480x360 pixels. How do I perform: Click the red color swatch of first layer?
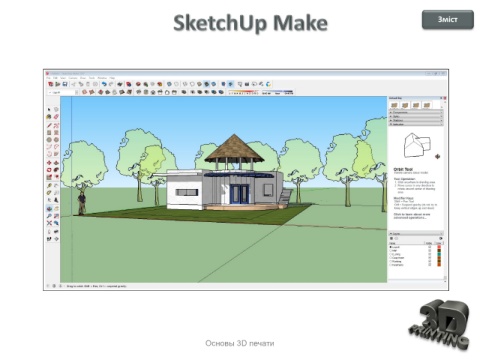(439, 247)
